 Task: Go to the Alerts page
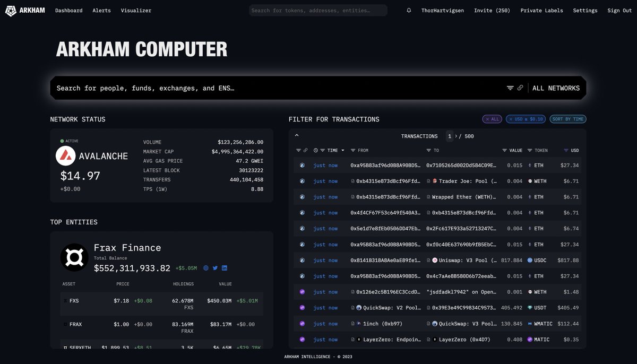[101, 11]
